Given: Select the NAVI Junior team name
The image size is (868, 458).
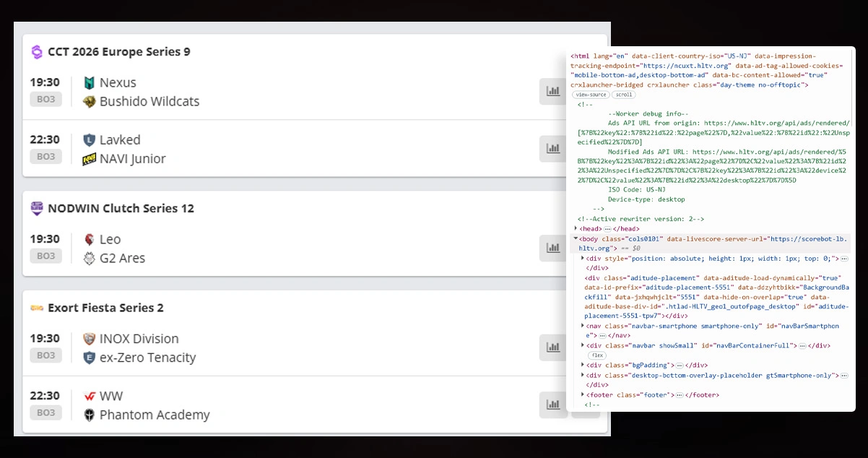Looking at the screenshot, I should pyautogui.click(x=133, y=159).
